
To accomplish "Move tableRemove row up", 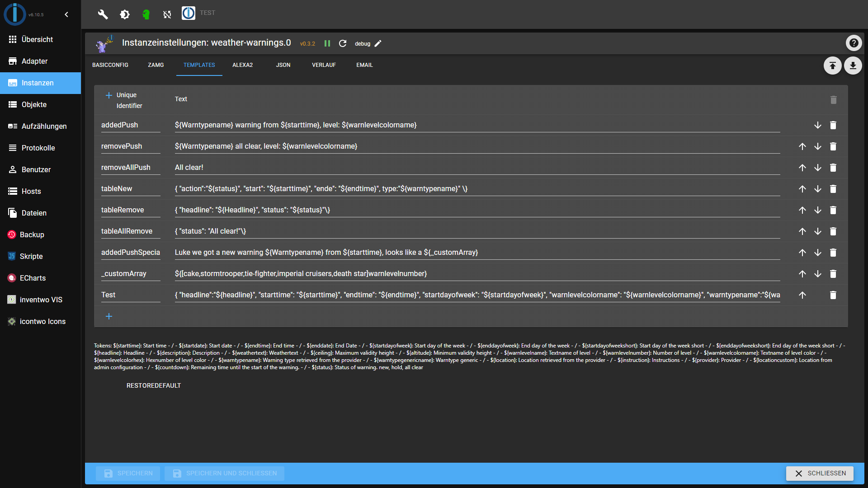I will point(802,210).
